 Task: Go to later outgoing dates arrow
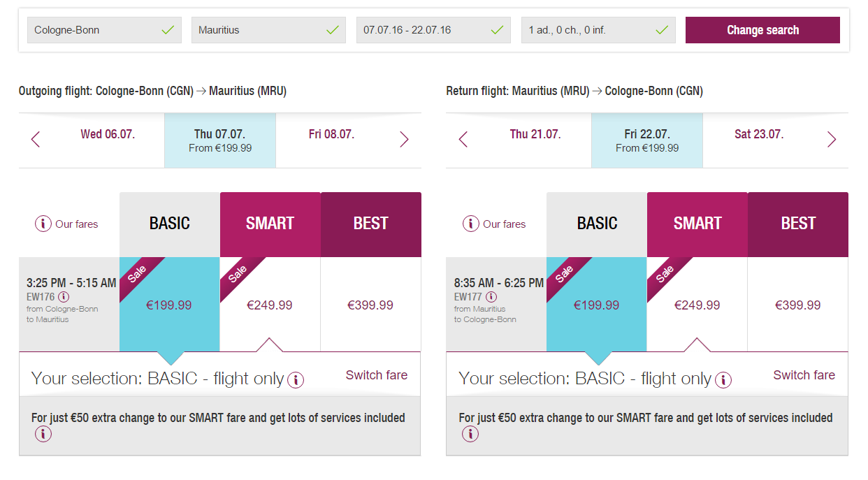pos(404,140)
